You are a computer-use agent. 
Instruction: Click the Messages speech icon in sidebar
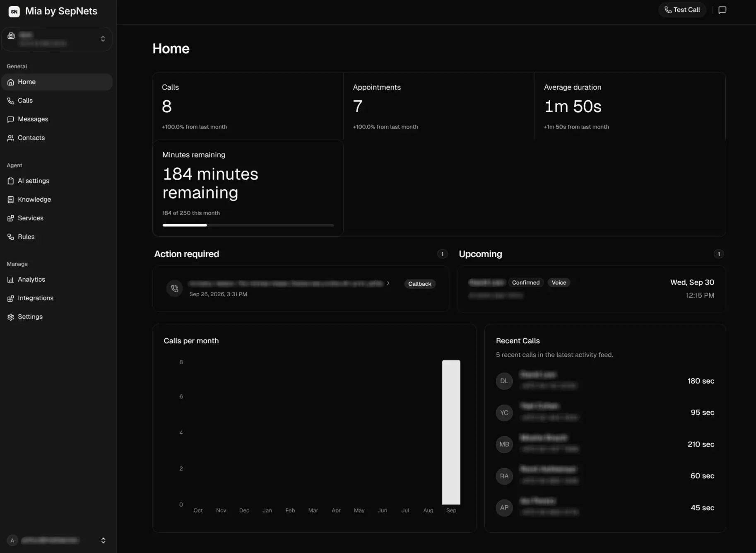(x=11, y=119)
